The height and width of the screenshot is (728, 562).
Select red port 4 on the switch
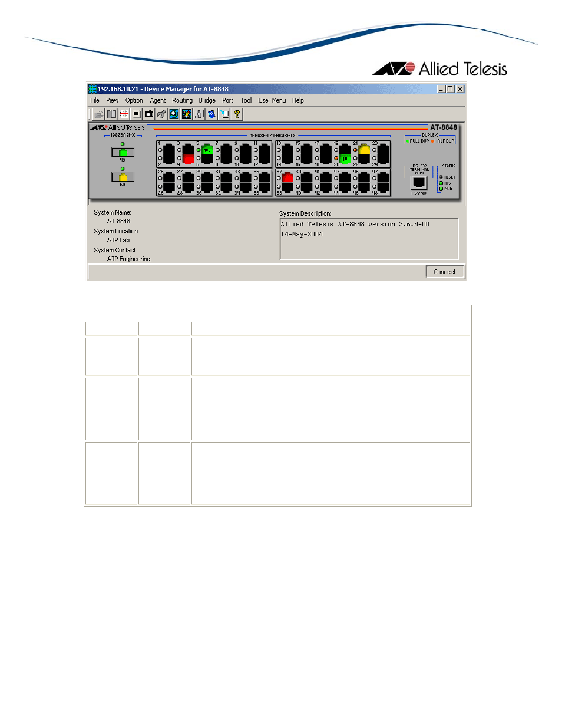[188, 159]
